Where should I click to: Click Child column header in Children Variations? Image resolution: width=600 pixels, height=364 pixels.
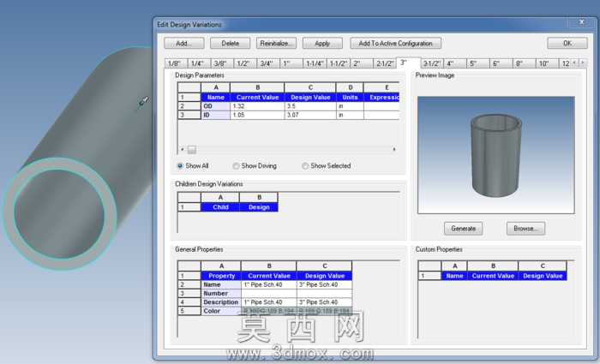[x=220, y=207]
